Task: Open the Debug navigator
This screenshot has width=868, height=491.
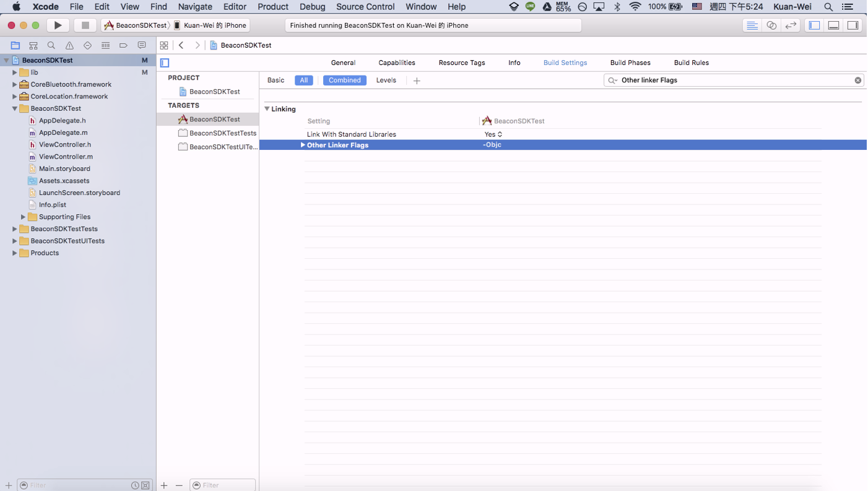Action: coord(106,45)
